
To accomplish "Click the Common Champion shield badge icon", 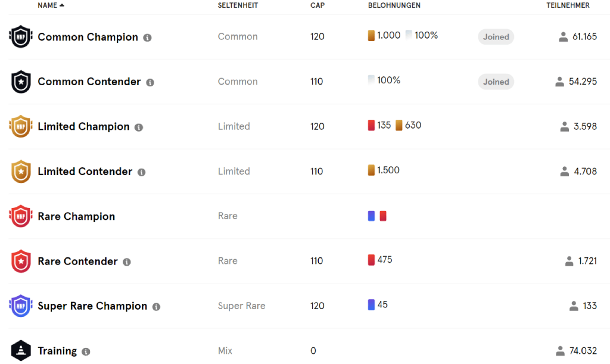I will pos(21,36).
